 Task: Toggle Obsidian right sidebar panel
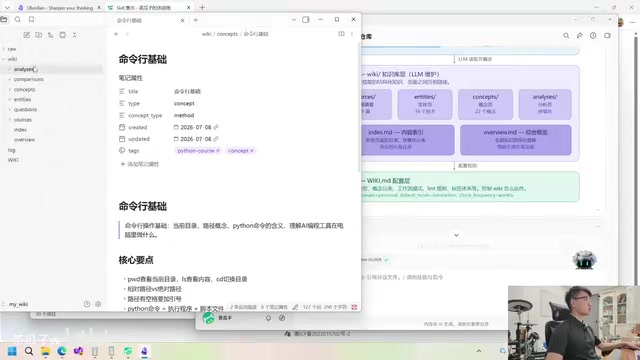click(x=306, y=20)
